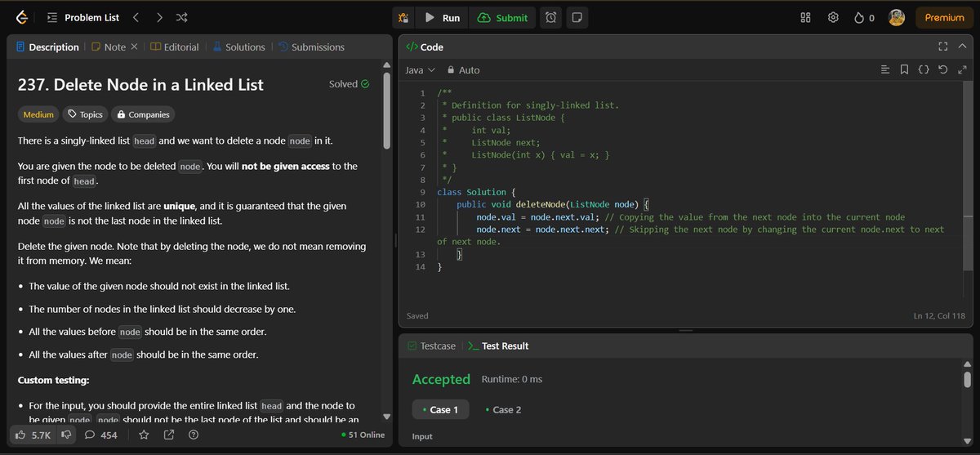The image size is (980, 455).
Task: Select Case 1 result
Action: [x=440, y=409]
